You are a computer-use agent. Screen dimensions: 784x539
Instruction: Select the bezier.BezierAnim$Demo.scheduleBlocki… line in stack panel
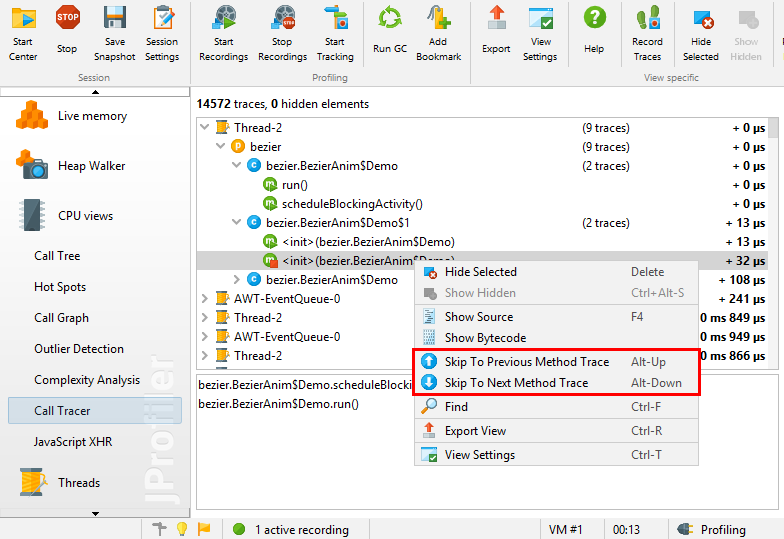coord(304,384)
